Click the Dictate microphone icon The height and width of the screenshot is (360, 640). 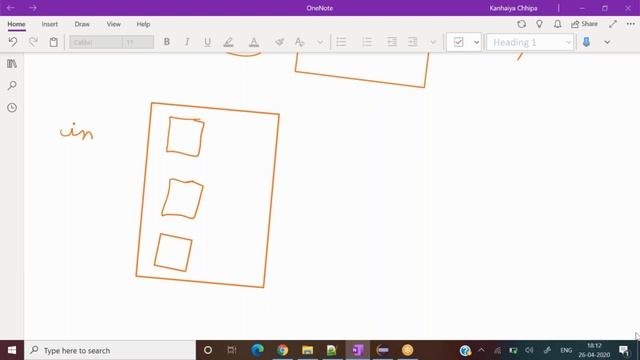(x=587, y=42)
